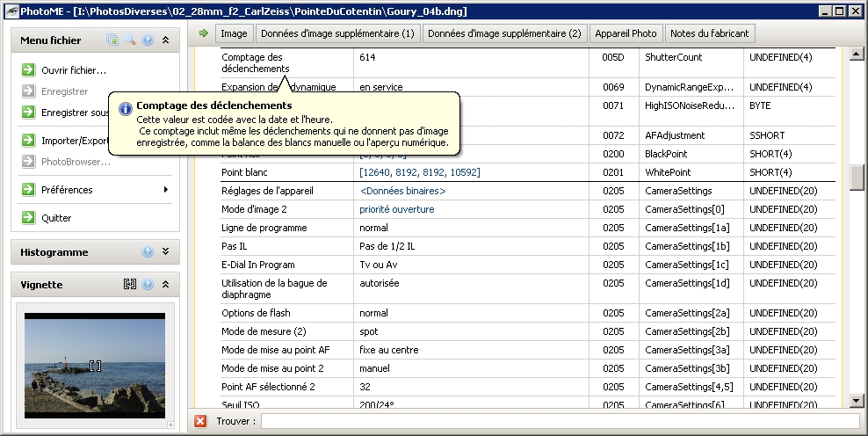Click the Pas de 1/2 IL value
Screen dimensions: 868x436
coord(387,246)
